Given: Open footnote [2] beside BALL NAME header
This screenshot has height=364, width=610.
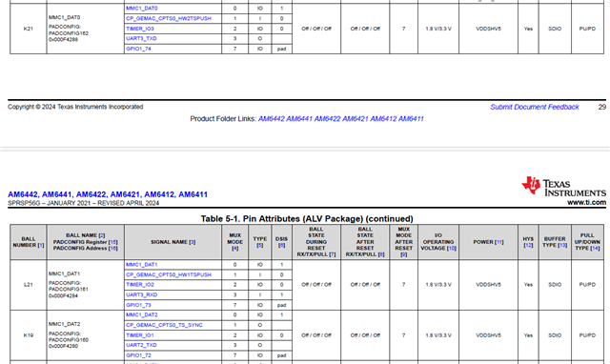Looking at the screenshot, I should [102, 235].
